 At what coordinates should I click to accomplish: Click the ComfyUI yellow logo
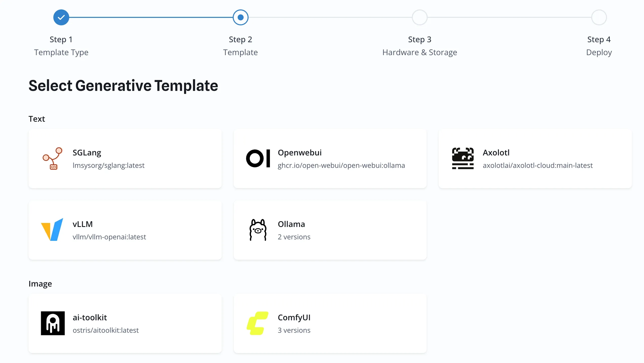[257, 323]
